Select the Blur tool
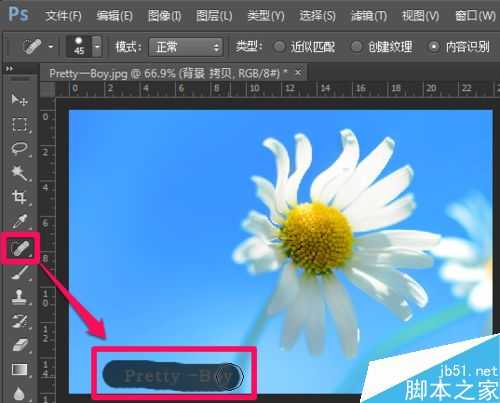 [19, 393]
